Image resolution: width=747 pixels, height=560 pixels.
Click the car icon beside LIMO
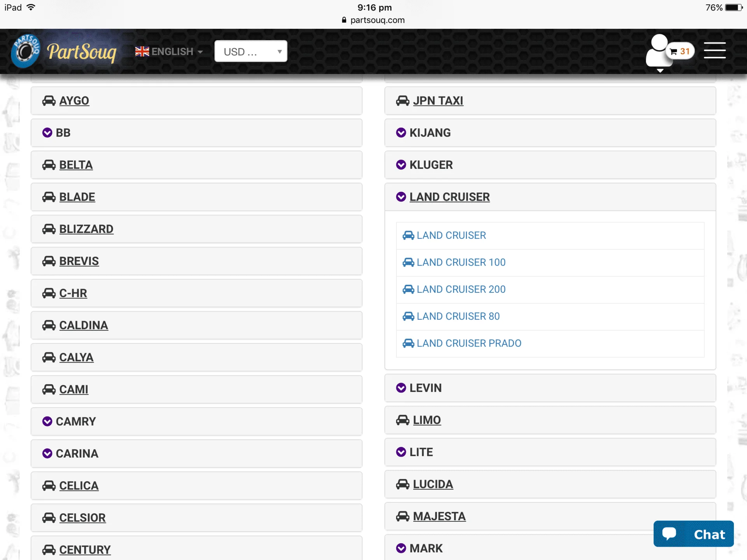coord(403,420)
